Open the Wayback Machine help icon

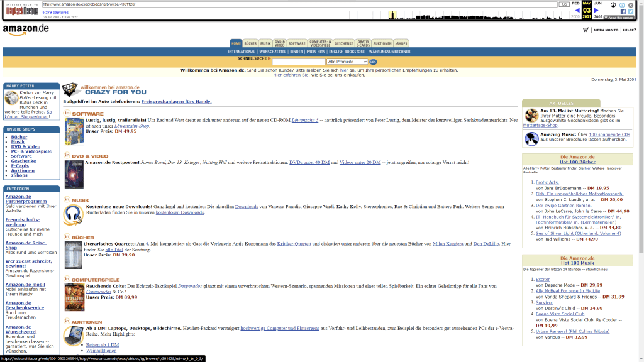(622, 5)
